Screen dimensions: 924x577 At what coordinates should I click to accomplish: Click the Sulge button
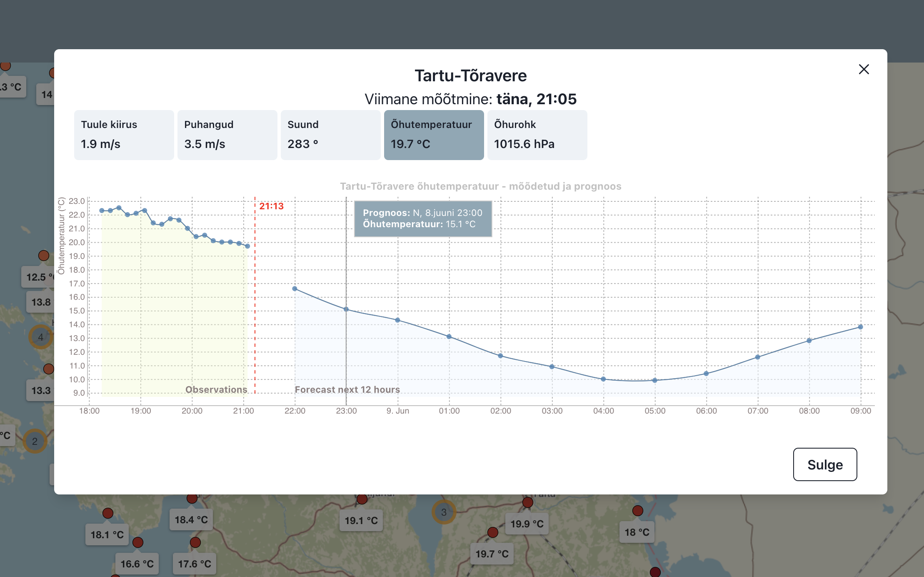[x=824, y=464]
